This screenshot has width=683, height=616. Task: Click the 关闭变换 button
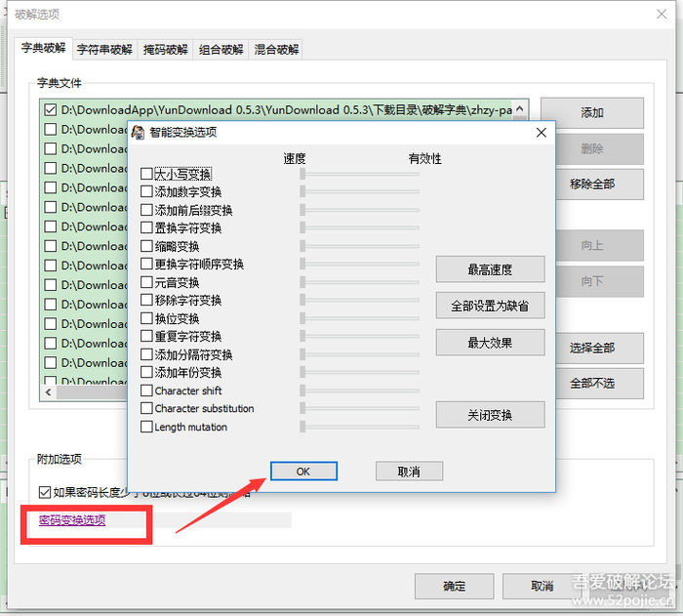(490, 415)
